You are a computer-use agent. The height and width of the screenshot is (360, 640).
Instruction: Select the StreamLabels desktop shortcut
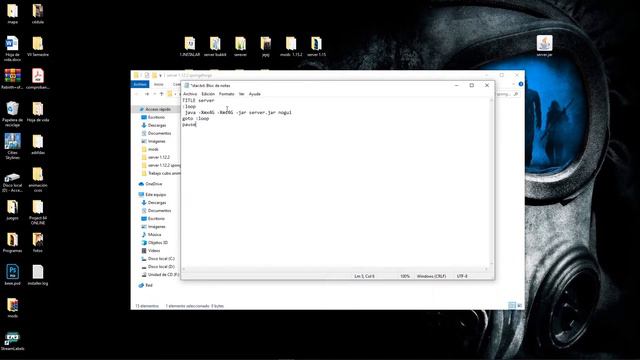(x=12, y=342)
